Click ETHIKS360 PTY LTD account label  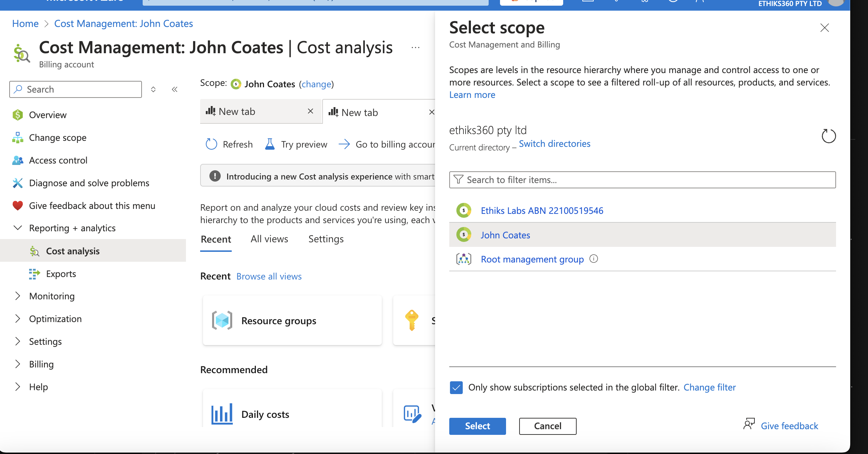[790, 4]
